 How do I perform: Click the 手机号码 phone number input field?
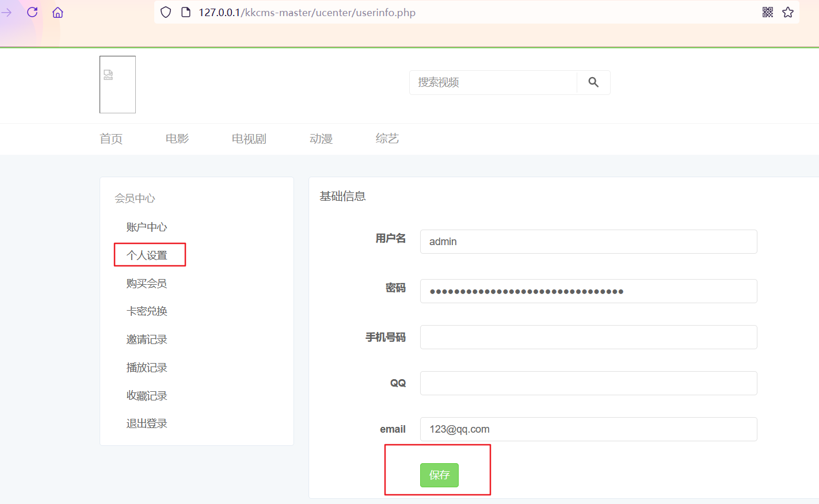pyautogui.click(x=588, y=337)
